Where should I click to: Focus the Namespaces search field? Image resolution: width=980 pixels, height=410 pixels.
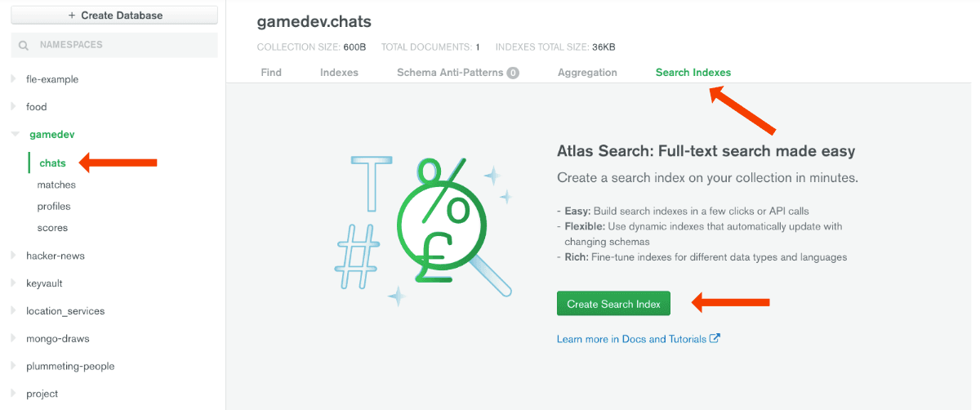coord(122,46)
